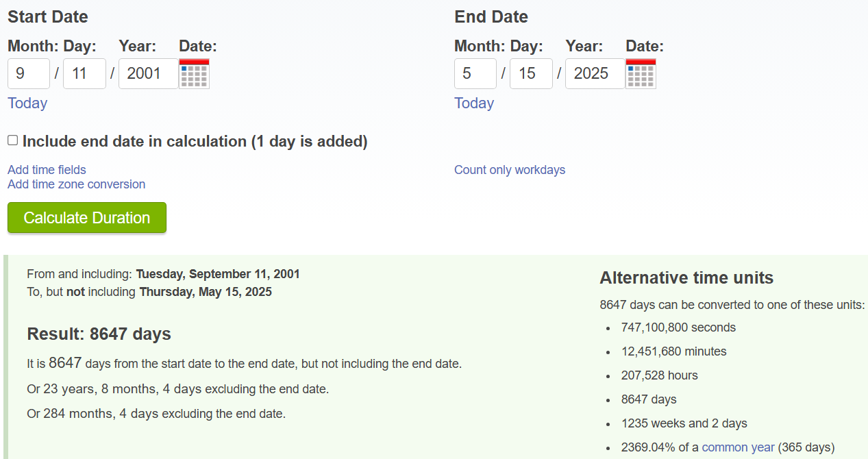Select the 12,451,680 minutes entry

coord(674,351)
